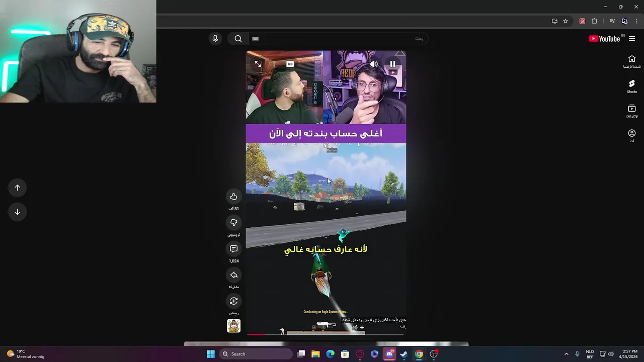
Task: Open the red browser extension icon
Action: click(582, 21)
